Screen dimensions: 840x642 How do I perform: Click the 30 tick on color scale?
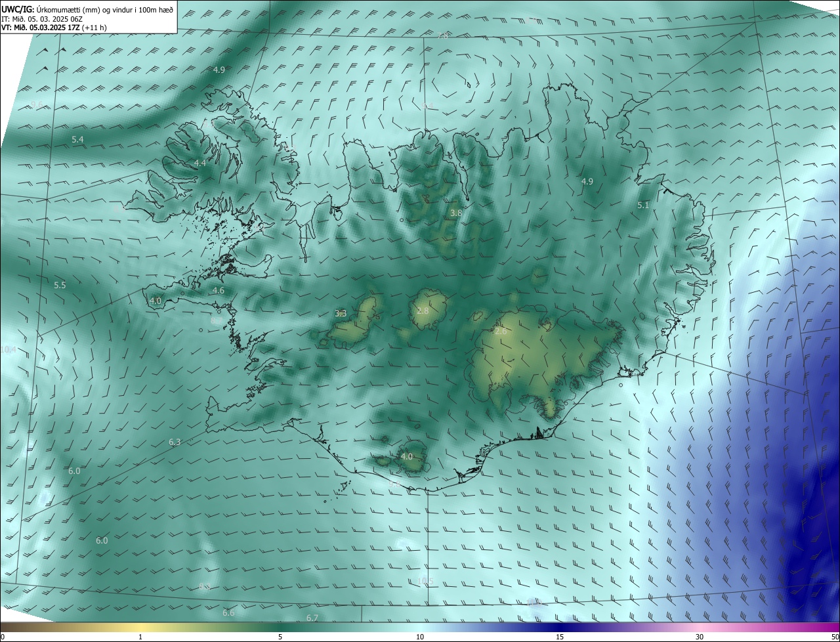(x=700, y=637)
